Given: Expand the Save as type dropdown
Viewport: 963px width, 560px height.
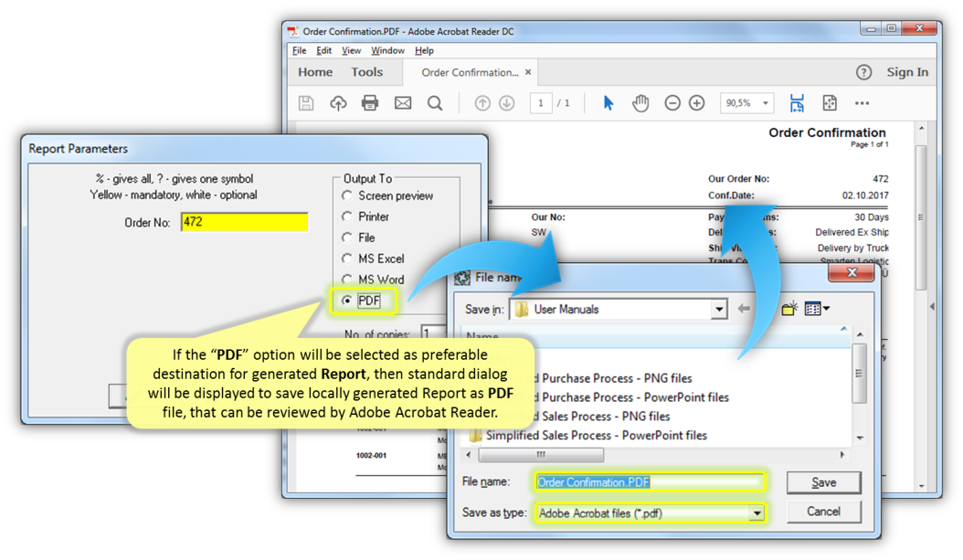Looking at the screenshot, I should coord(757,512).
